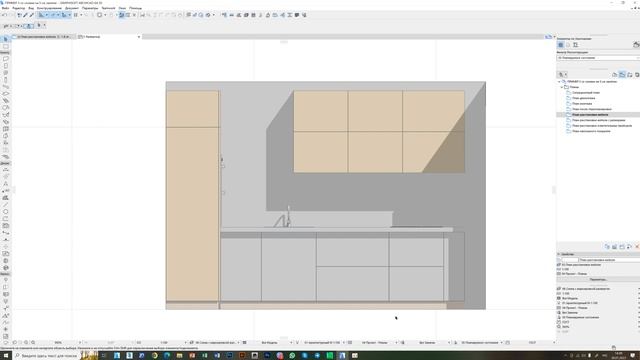Open the Параметры menu
This screenshot has width=640, height=360.
(90, 8)
